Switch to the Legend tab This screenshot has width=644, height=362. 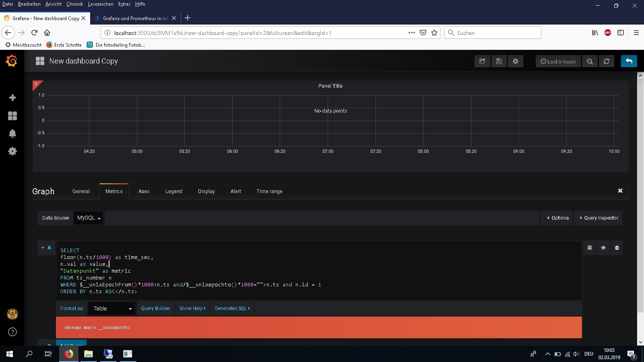pos(173,191)
